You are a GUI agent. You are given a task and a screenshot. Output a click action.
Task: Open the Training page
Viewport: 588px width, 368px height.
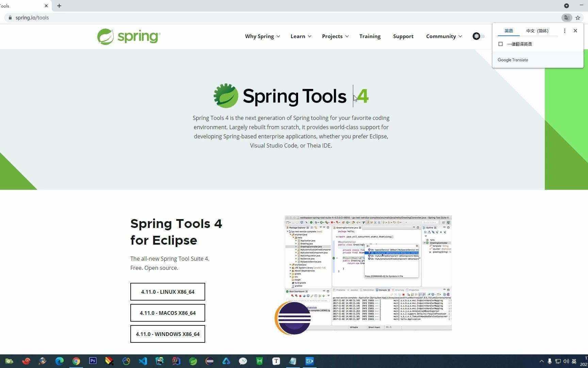coord(370,36)
